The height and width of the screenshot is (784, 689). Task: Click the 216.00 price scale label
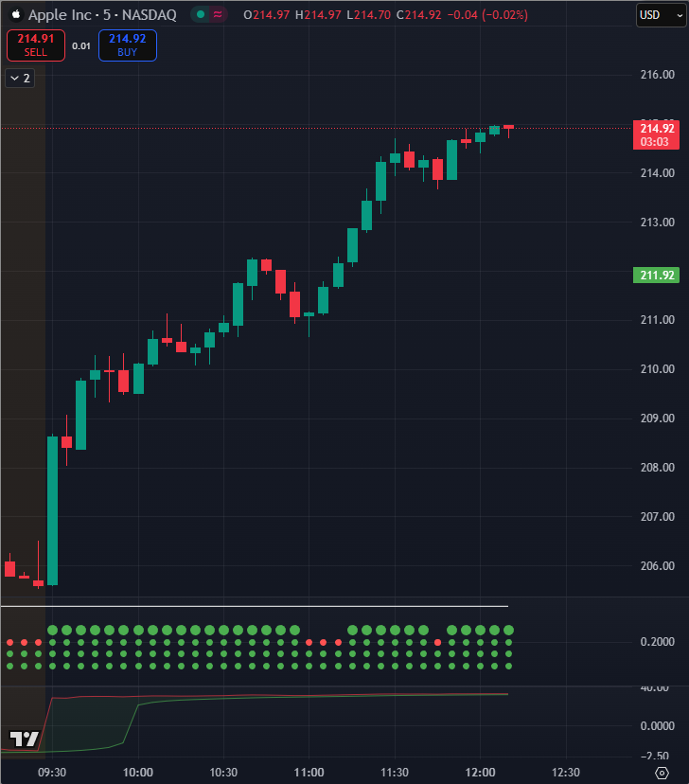[657, 75]
